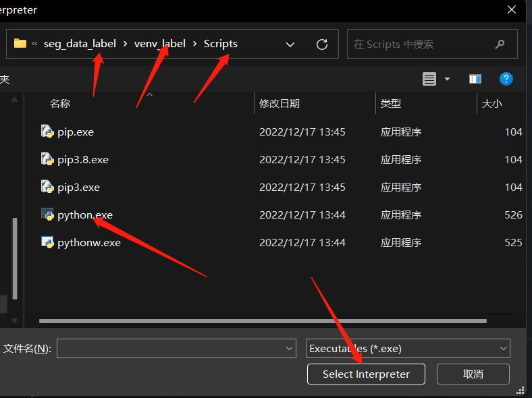532x398 pixels.
Task: Click the Select Interpreter button
Action: (366, 374)
